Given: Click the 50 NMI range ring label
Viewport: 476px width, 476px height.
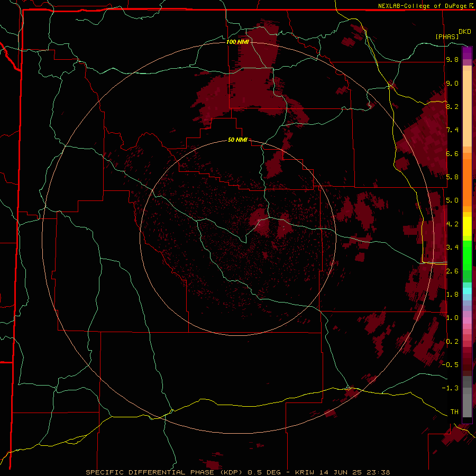Looking at the screenshot, I should (237, 140).
